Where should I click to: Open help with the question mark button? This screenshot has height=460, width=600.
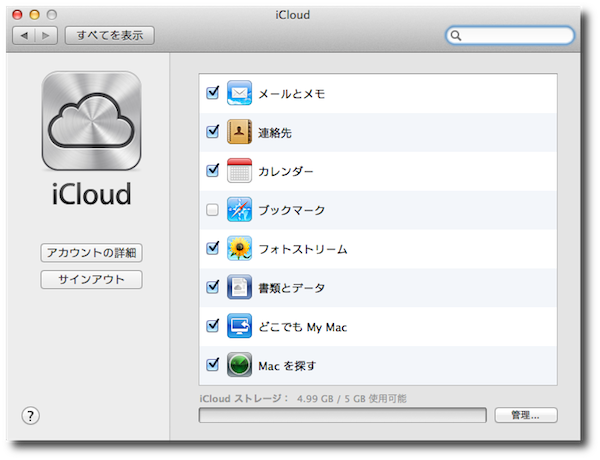tap(30, 416)
